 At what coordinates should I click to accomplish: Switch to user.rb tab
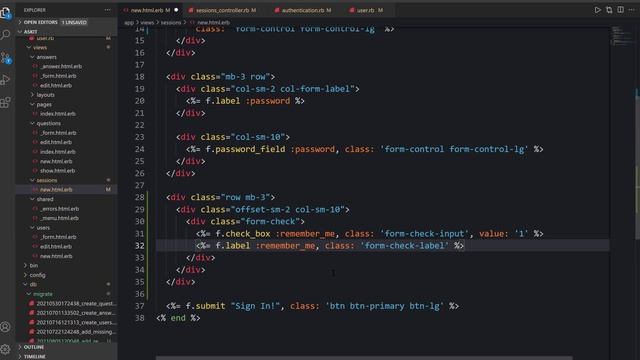tap(366, 10)
